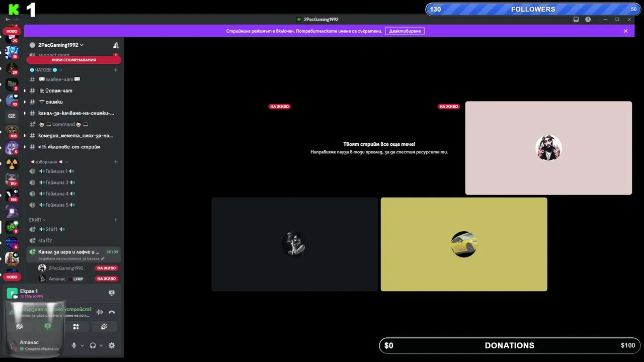Open user settings gear icon
This screenshot has height=362, width=644.
pyautogui.click(x=112, y=345)
